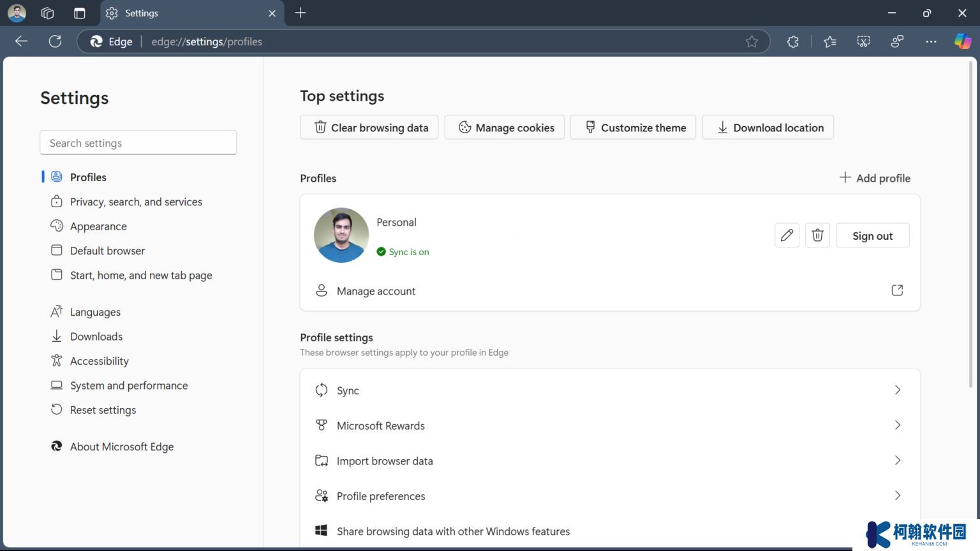
Task: Click the Copilot icon in the toolbar
Action: [962, 41]
